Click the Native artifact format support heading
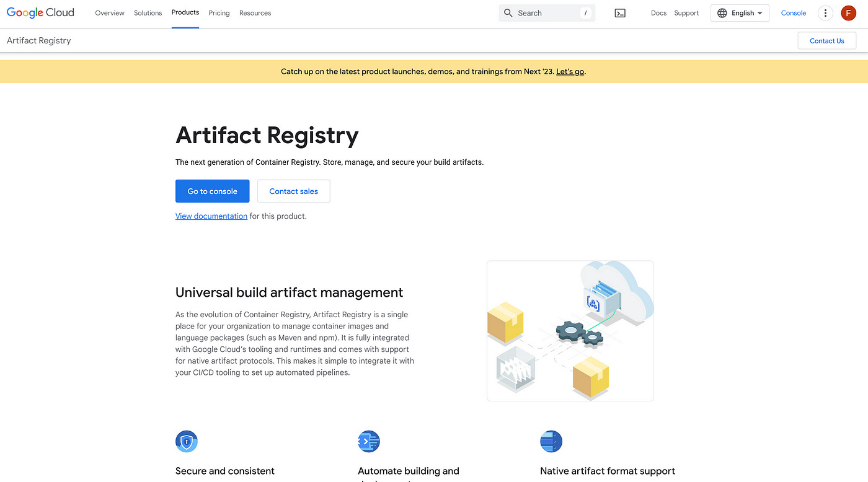 click(608, 471)
